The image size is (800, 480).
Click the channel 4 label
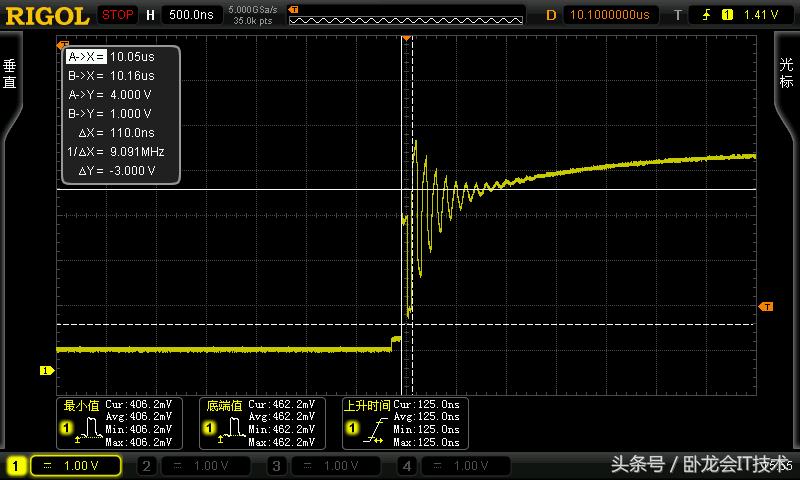tap(407, 466)
